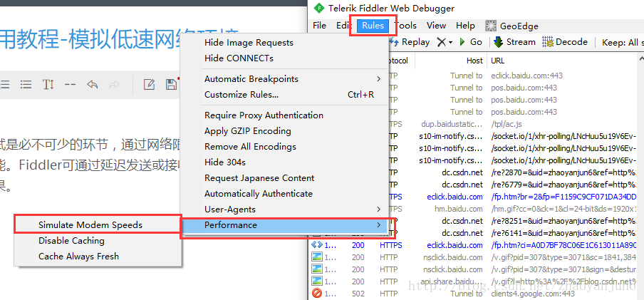Toggle Hide Image Requests in the Rules menu
The width and height of the screenshot is (644, 300).
point(249,43)
